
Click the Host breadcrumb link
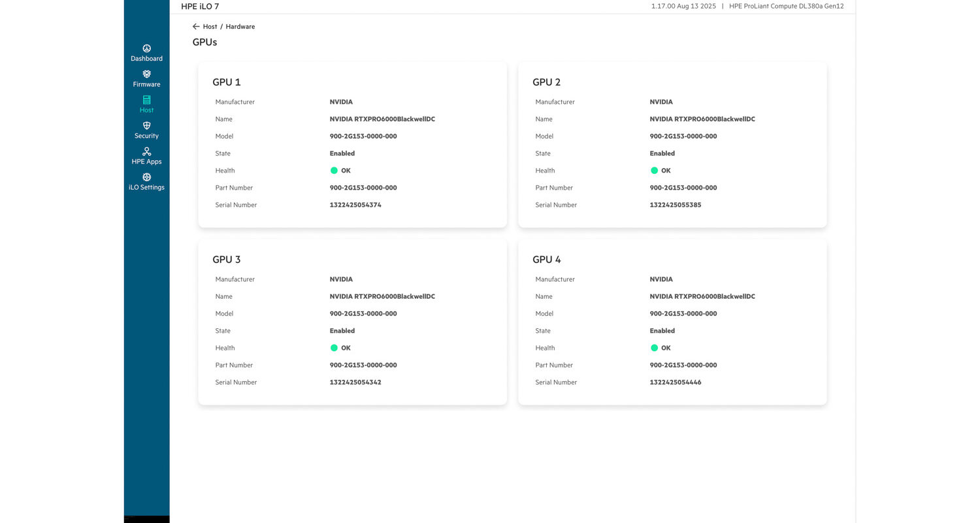210,27
